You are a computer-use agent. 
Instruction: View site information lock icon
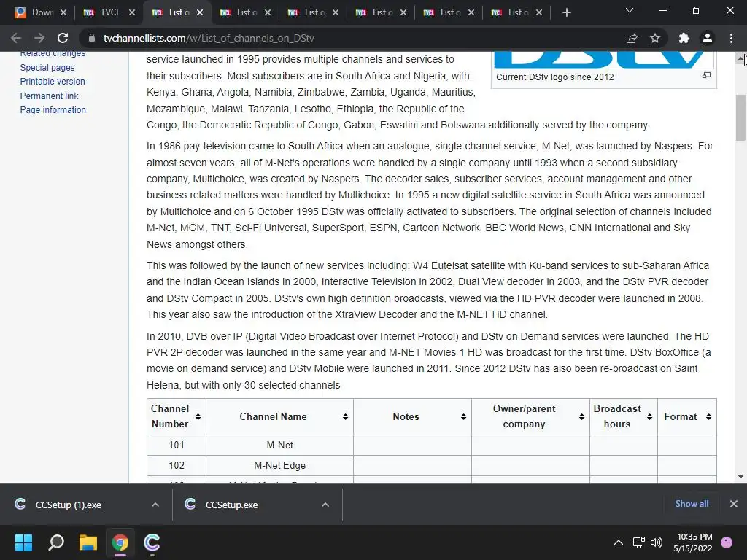(92, 38)
